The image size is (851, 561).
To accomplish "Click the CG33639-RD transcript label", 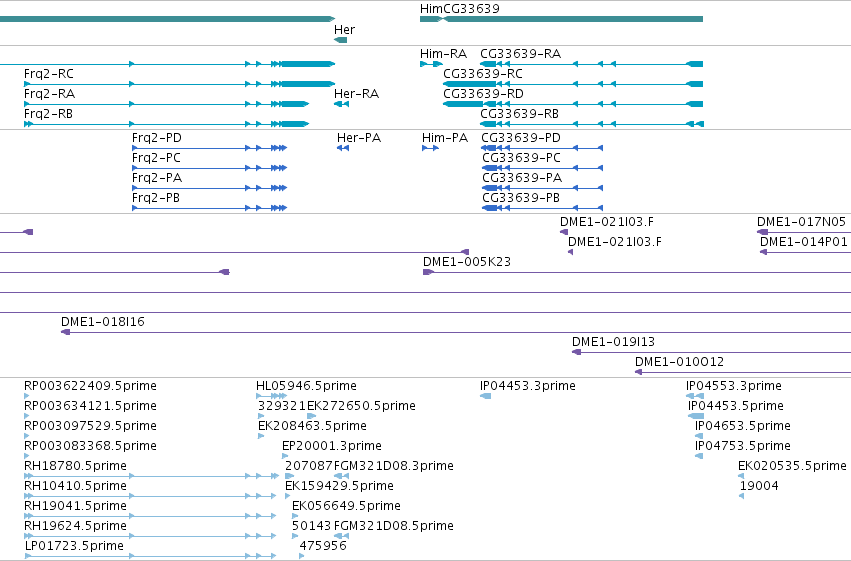I will tap(484, 94).
